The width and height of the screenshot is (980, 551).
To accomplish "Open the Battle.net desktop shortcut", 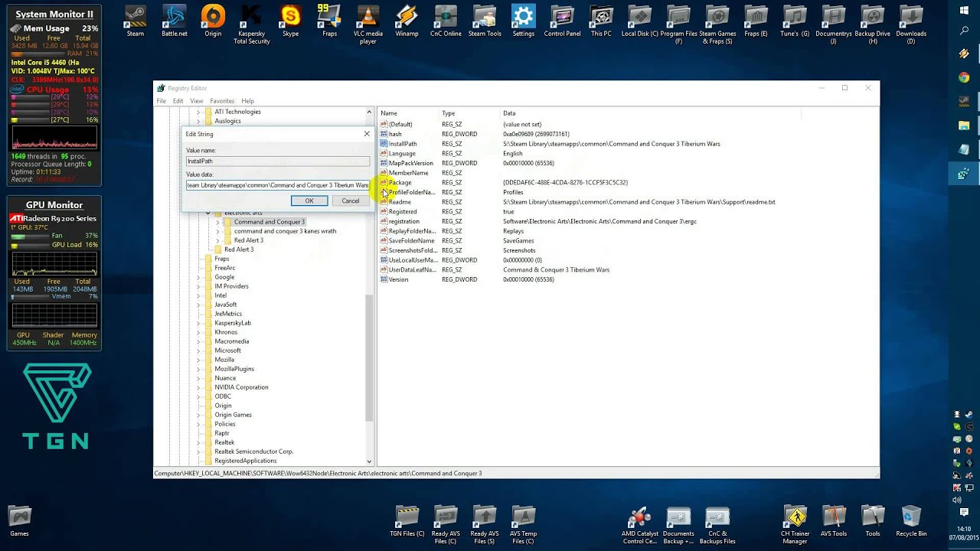I will pos(175,21).
